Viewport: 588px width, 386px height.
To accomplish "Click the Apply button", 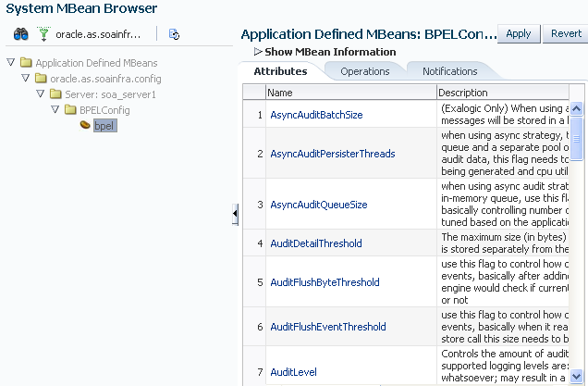I will coord(518,33).
